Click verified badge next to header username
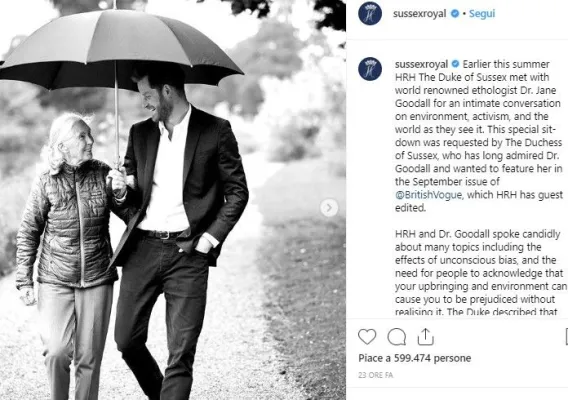The width and height of the screenshot is (568, 400). point(455,14)
